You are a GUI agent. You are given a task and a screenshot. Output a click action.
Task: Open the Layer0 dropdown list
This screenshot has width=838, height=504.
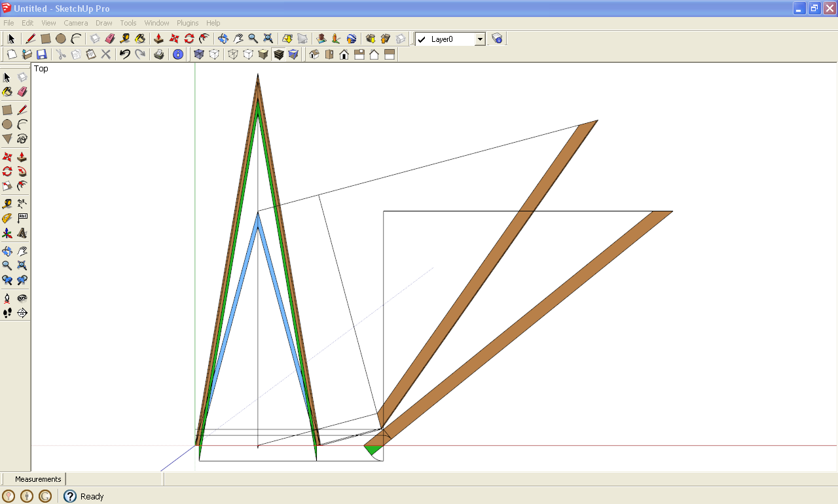[x=480, y=39]
